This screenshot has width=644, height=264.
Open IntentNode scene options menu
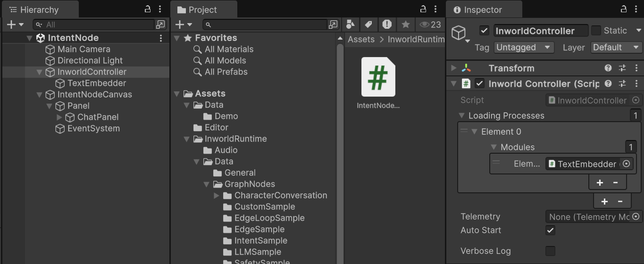pyautogui.click(x=161, y=38)
